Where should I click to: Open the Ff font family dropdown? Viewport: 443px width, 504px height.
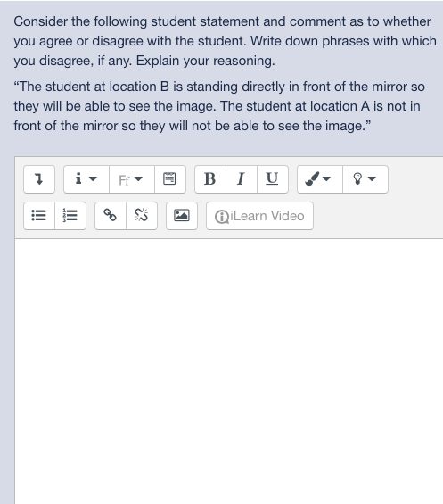pyautogui.click(x=132, y=179)
